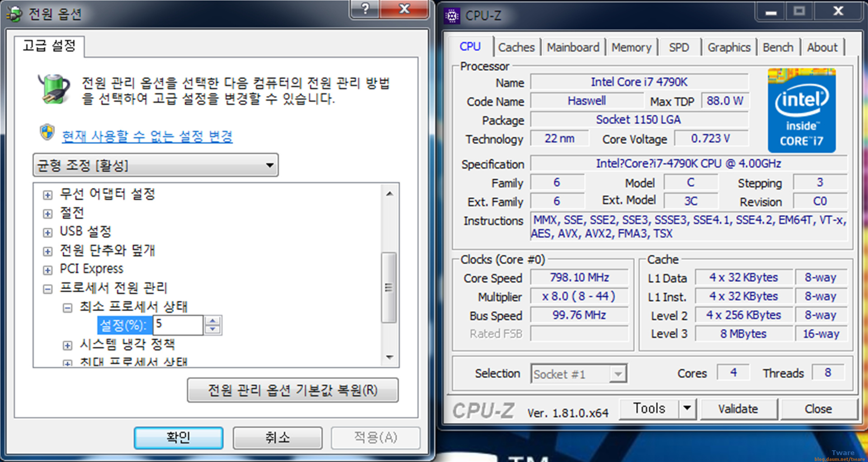Click the power options title bar icon
This screenshot has height=462, width=868.
point(14,14)
